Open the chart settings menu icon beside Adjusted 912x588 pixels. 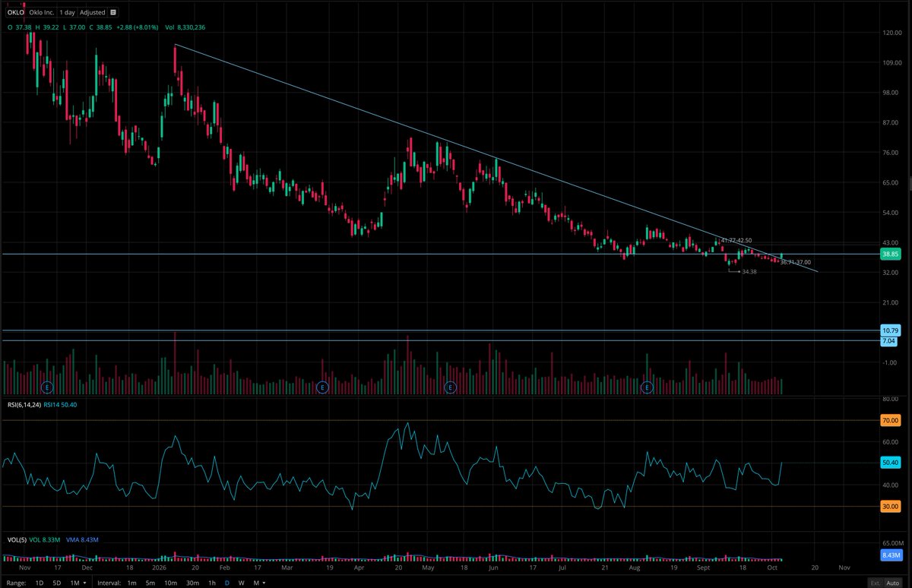(113, 13)
